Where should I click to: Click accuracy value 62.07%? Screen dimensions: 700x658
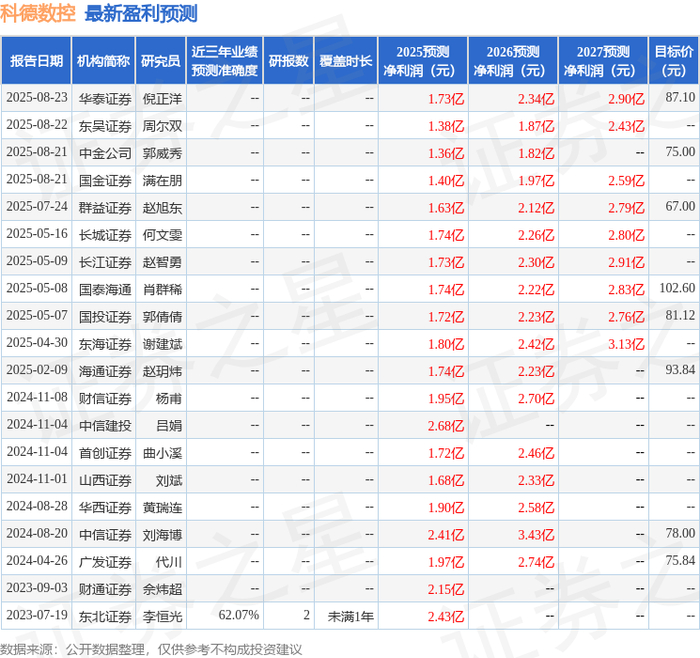pos(238,615)
